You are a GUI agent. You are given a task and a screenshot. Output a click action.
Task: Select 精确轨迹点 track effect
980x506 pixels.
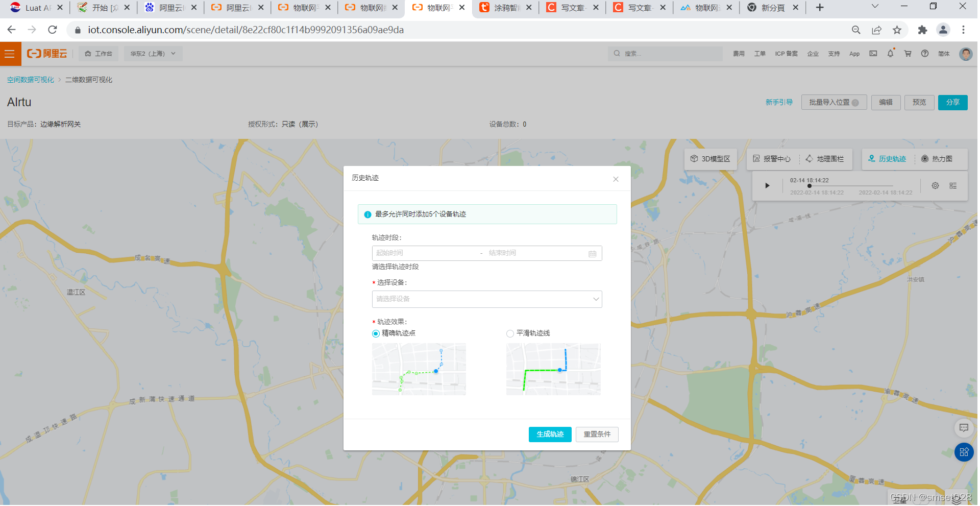coord(376,334)
